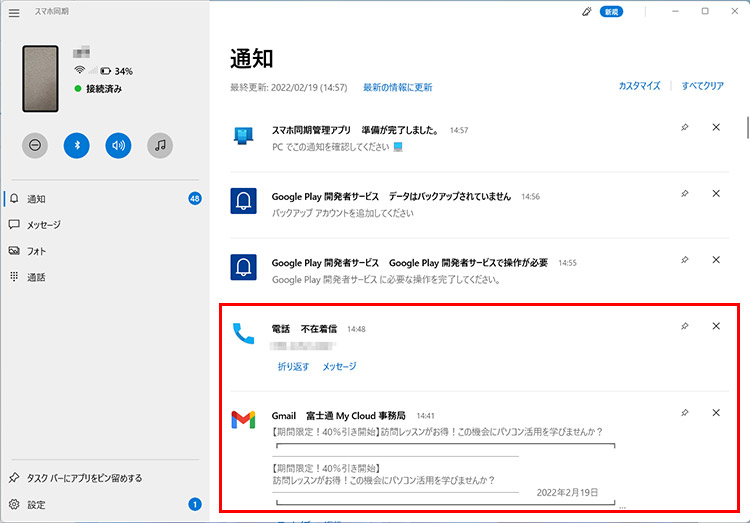
Task: Open 設定 settings
Action: tap(37, 505)
